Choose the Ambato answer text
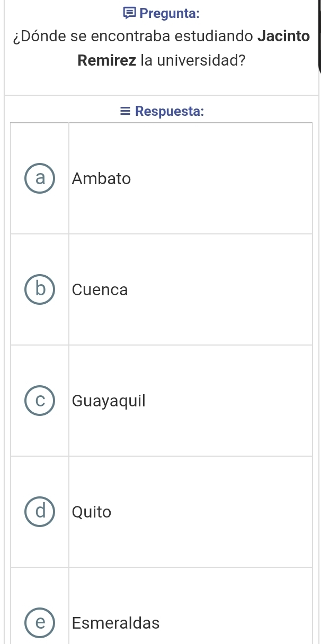Viewport: 321px width, 644px height. [x=101, y=179]
